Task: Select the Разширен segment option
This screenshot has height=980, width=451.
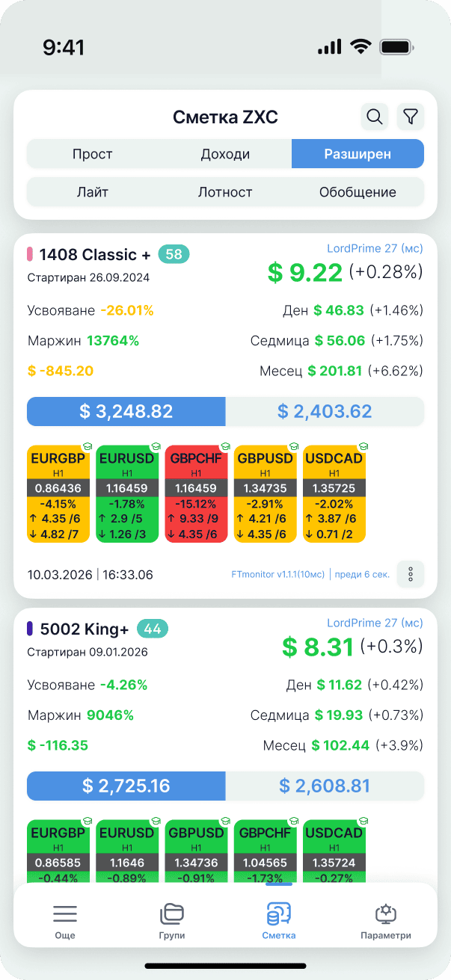Action: (x=358, y=155)
